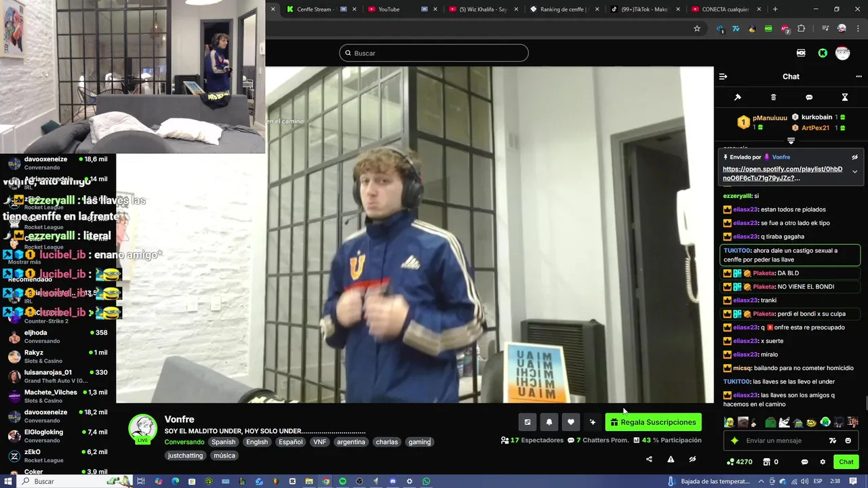Clear chat with the trash icon
The image size is (868, 488).
click(774, 98)
